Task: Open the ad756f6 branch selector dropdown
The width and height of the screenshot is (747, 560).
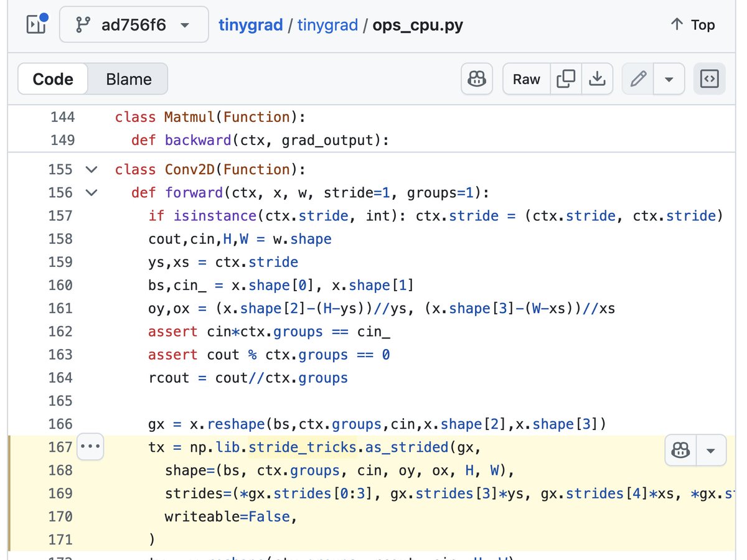Action: [134, 25]
